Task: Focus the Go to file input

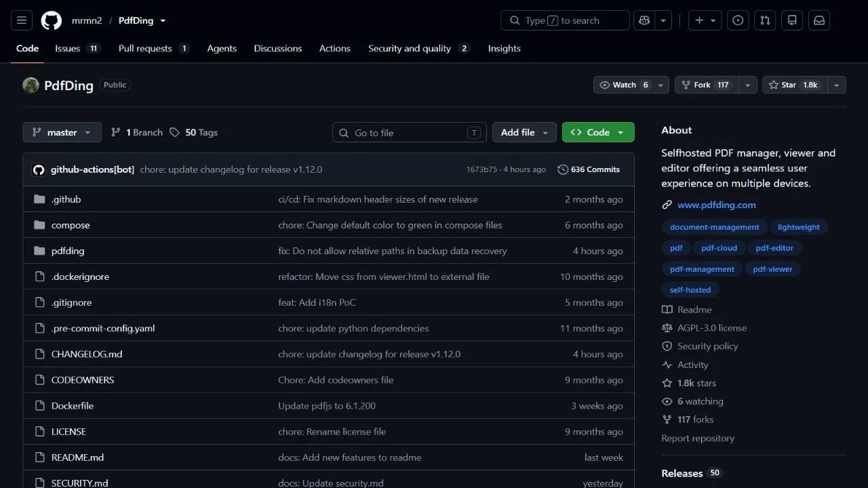Action: coord(410,132)
